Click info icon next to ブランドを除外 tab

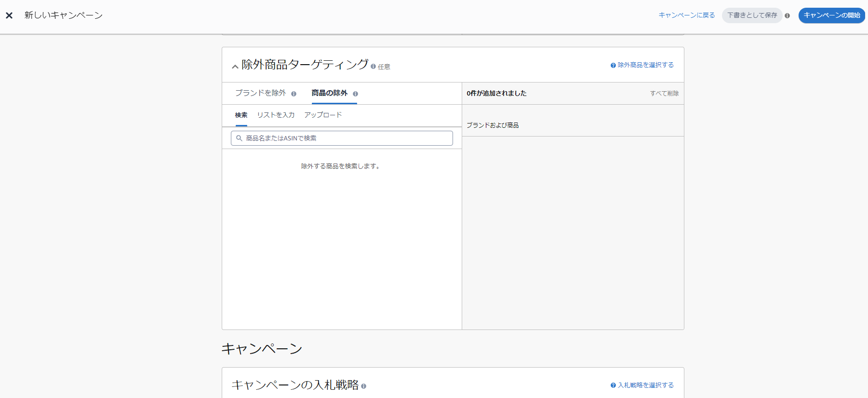coord(294,94)
